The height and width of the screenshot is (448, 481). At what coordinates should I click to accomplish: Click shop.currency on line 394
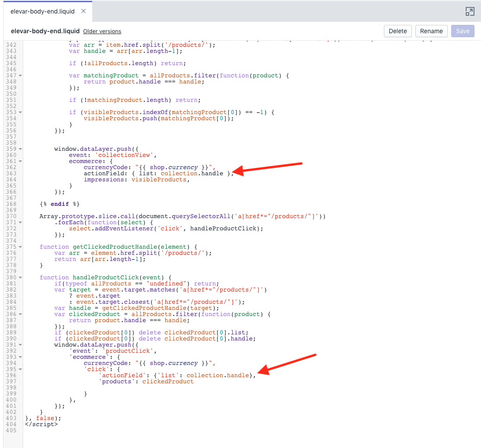click(174, 363)
